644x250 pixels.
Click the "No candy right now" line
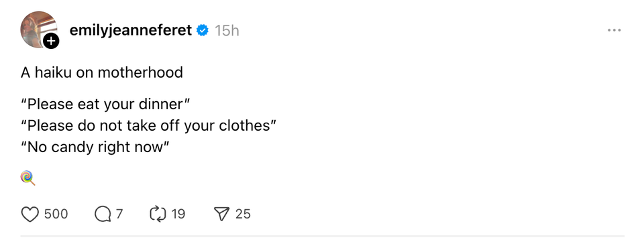[95, 147]
